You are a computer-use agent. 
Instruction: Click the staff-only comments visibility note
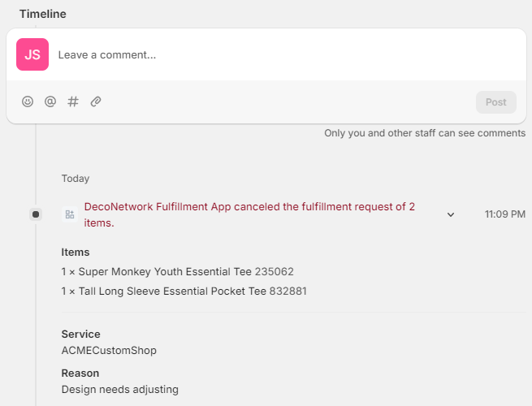coord(424,133)
